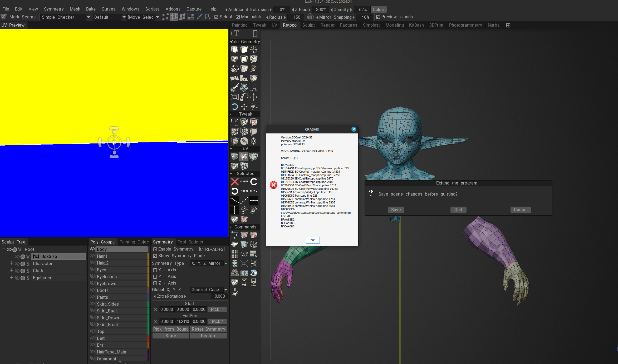Click rotate clockwise icon in Selected section
The height and width of the screenshot is (364, 618).
[x=254, y=182]
